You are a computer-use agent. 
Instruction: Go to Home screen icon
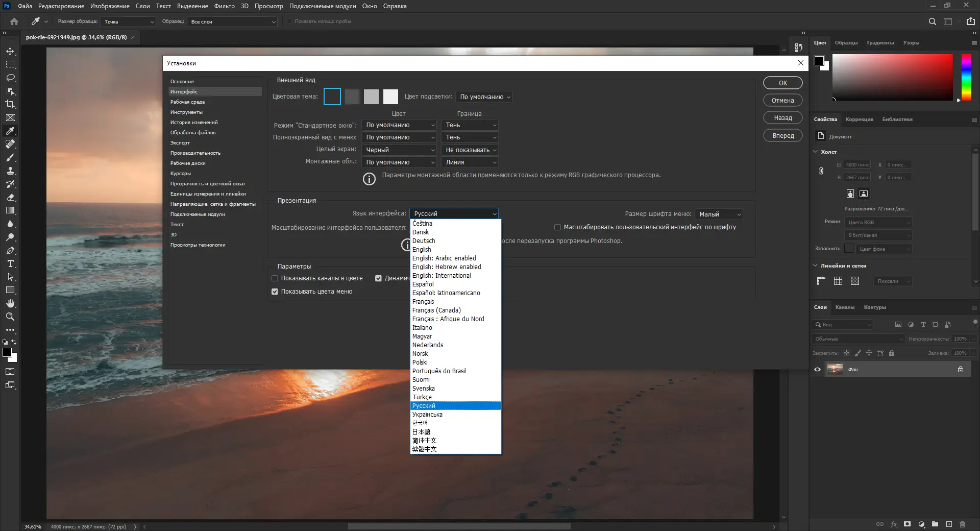(14, 21)
